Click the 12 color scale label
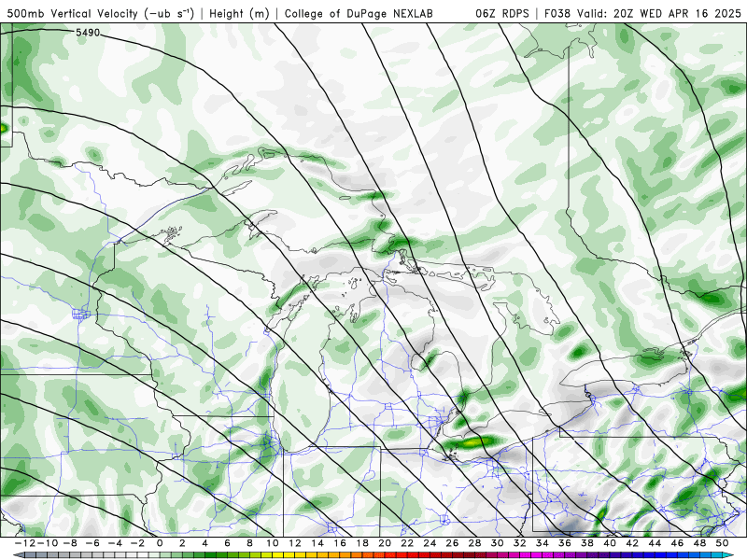Image resolution: width=747 pixels, height=560 pixels. click(295, 543)
